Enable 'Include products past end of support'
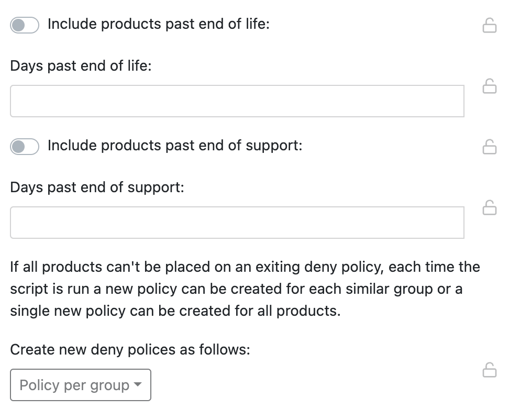Viewport: 509px width, 420px height. pos(24,146)
